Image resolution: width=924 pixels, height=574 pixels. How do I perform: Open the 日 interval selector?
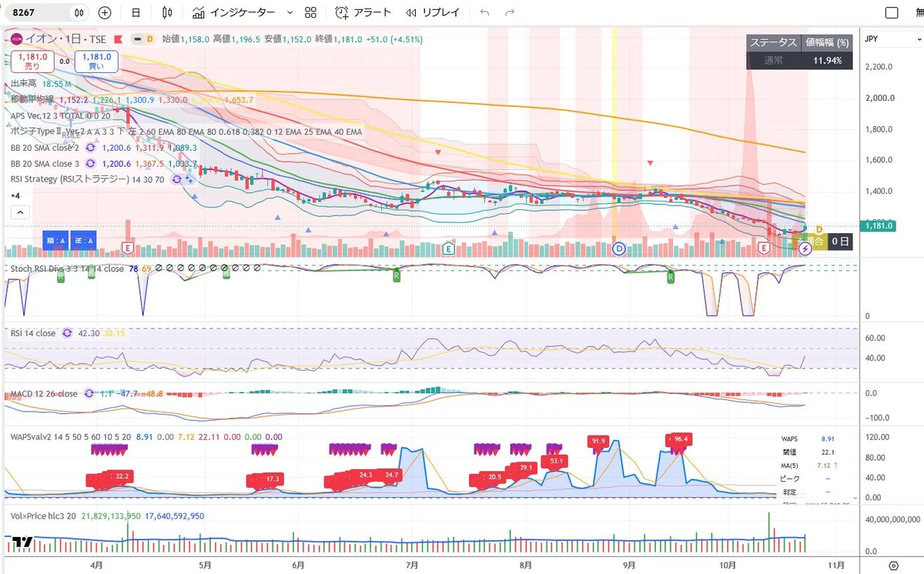pyautogui.click(x=136, y=12)
